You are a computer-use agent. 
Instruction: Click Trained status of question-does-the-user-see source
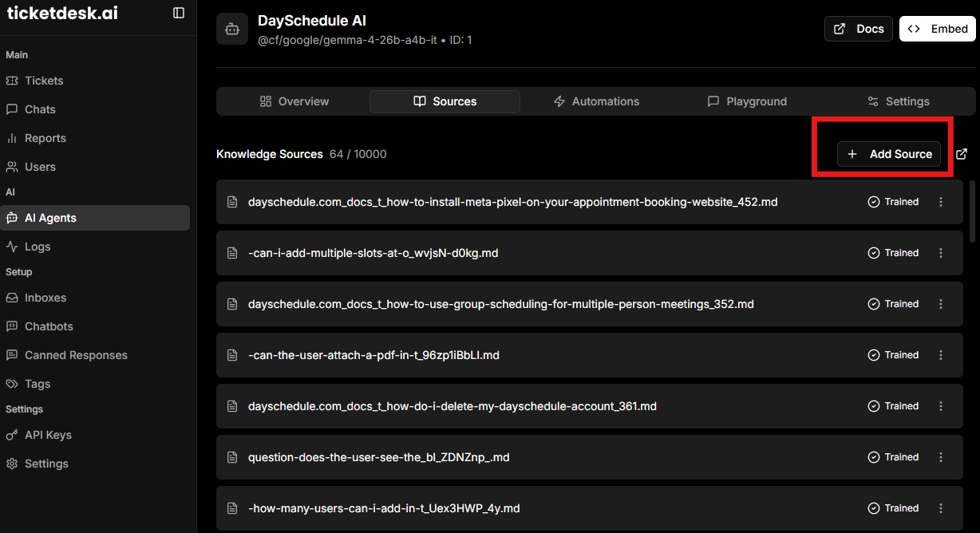(x=893, y=457)
